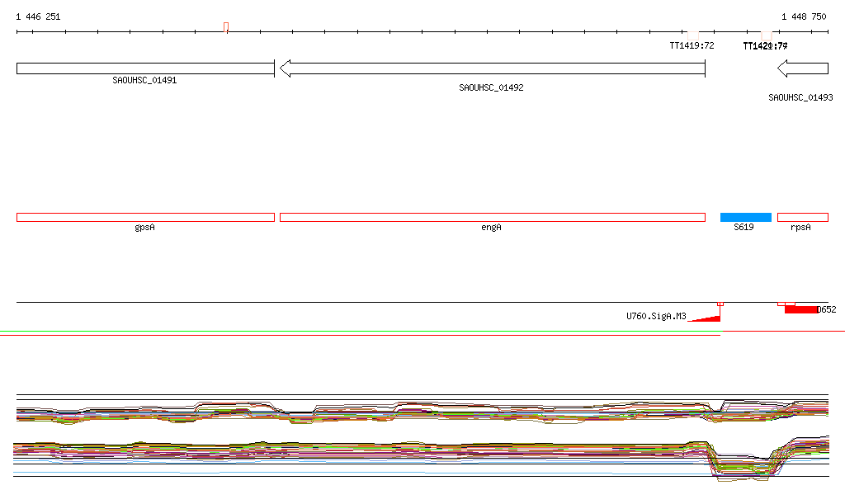Click the end coordinate 1 448 750
The width and height of the screenshot is (845, 504).
coord(804,16)
